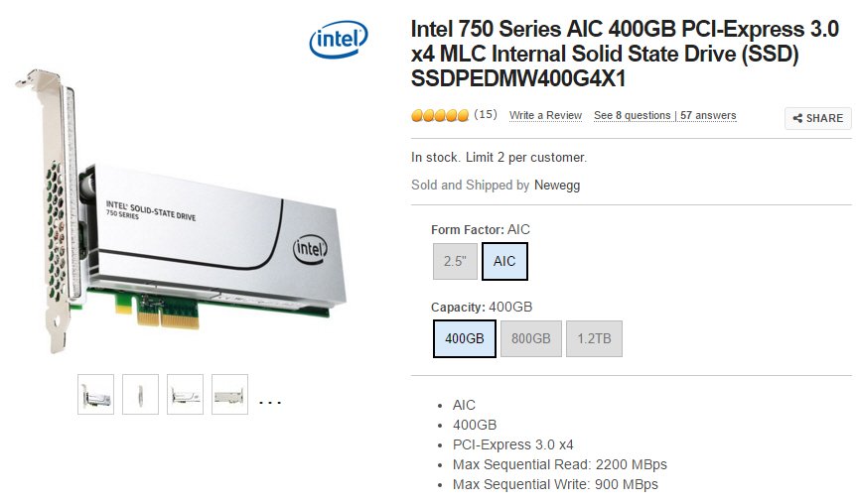Screen dimensions: 856x504
Task: Open the review count (15)
Action: point(486,114)
